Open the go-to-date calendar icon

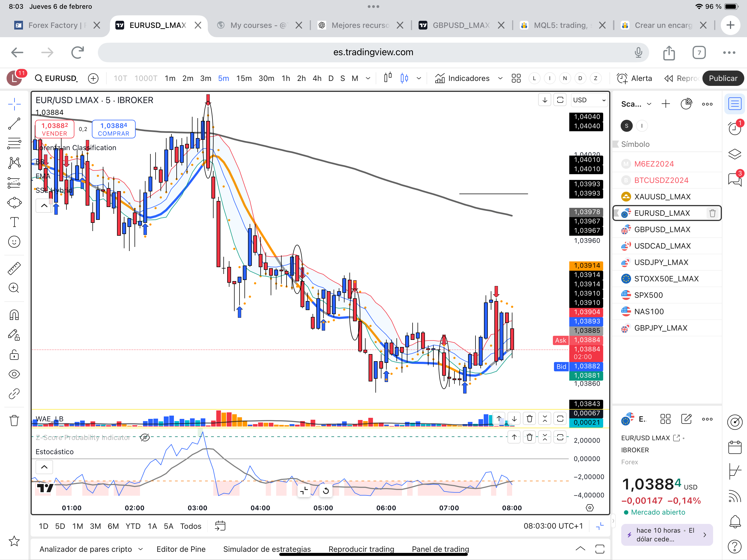point(220,526)
